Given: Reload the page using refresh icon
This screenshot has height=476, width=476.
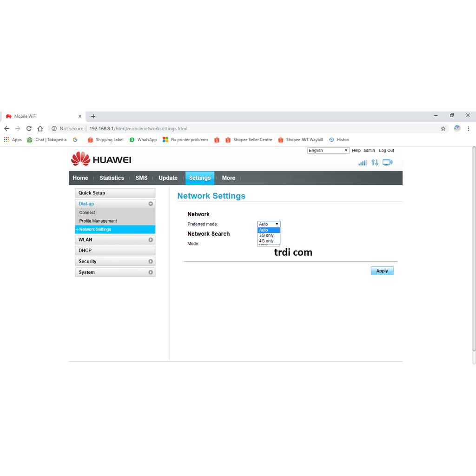Looking at the screenshot, I should tap(29, 129).
